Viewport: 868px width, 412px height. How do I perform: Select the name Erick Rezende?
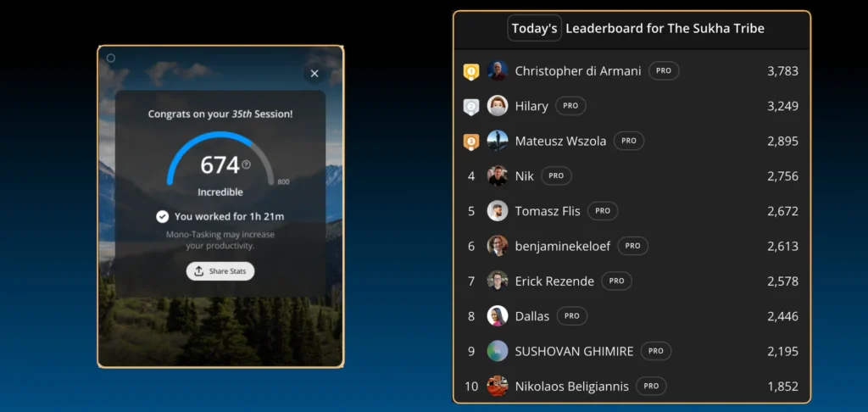554,281
